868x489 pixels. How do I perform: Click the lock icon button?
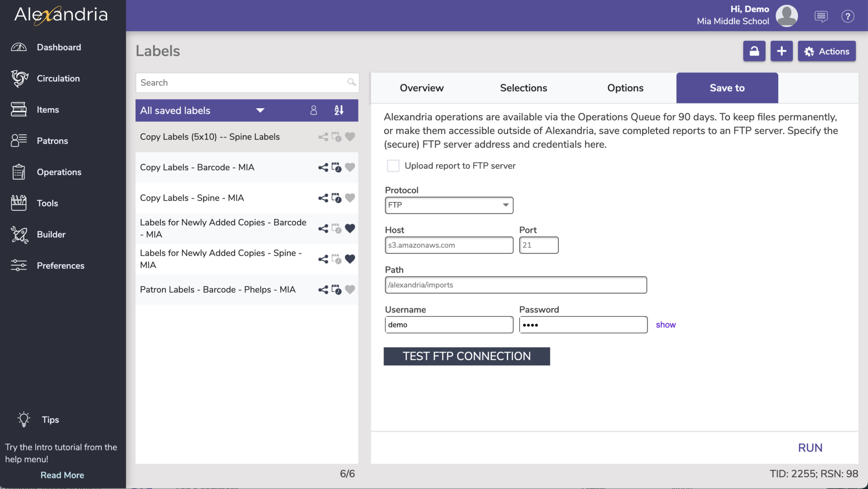754,51
